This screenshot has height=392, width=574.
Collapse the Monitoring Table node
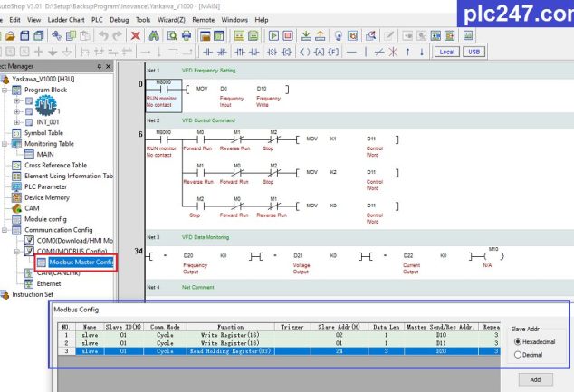5,144
